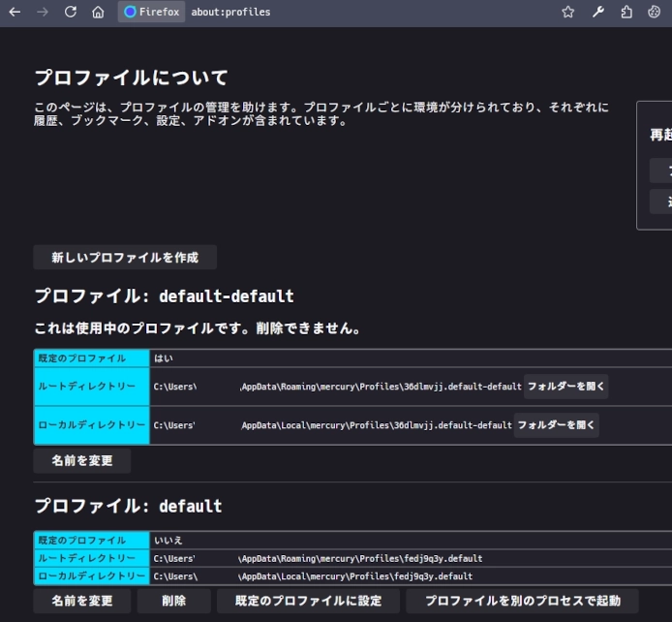Select the heading プロファイルについて
The width and height of the screenshot is (672, 622).
(131, 78)
